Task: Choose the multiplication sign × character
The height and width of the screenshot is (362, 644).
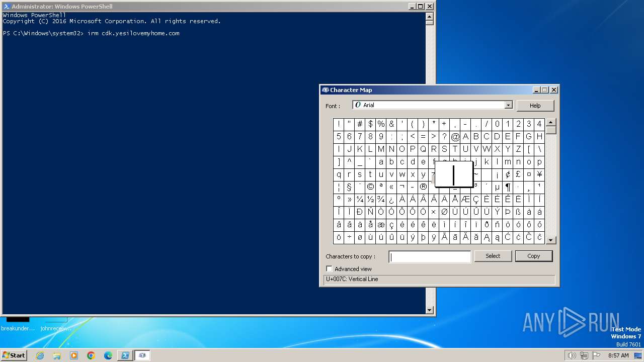Action: pyautogui.click(x=434, y=212)
